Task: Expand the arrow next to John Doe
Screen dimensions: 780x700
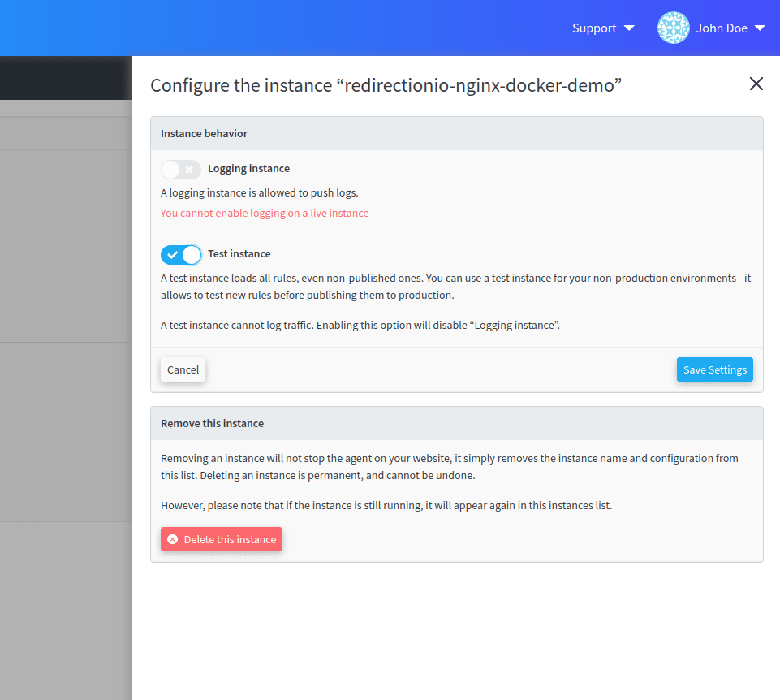Action: coord(760,28)
